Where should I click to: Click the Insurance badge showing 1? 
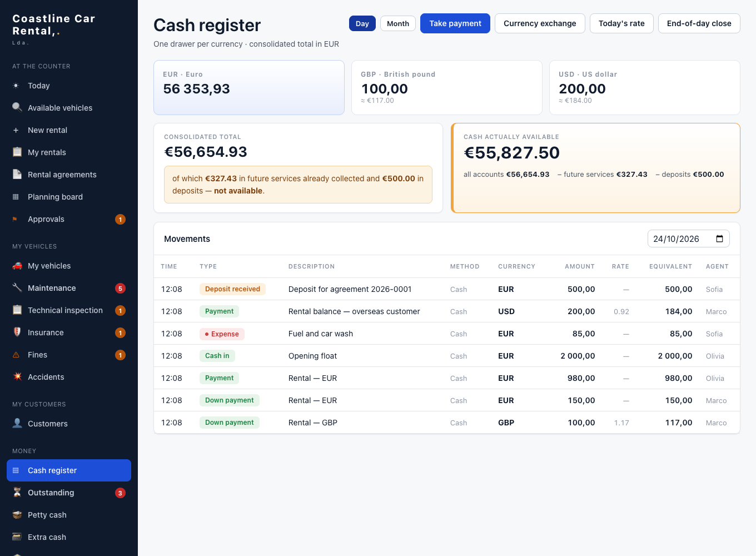(120, 332)
